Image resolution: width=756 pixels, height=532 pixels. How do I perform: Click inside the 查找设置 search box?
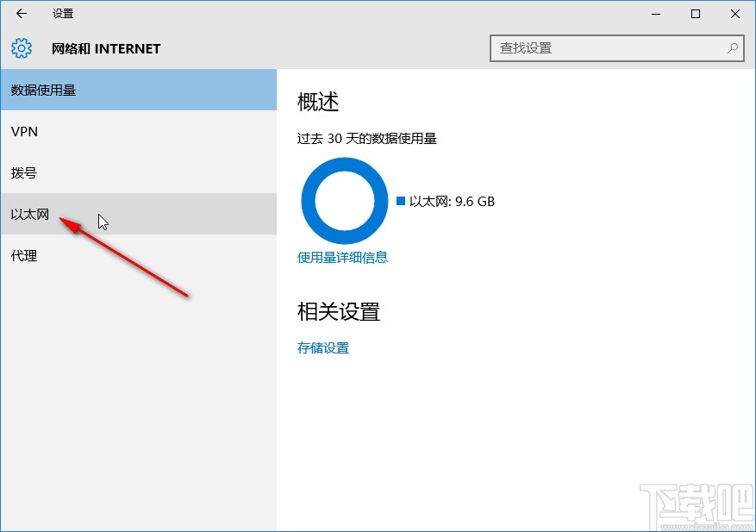point(603,48)
